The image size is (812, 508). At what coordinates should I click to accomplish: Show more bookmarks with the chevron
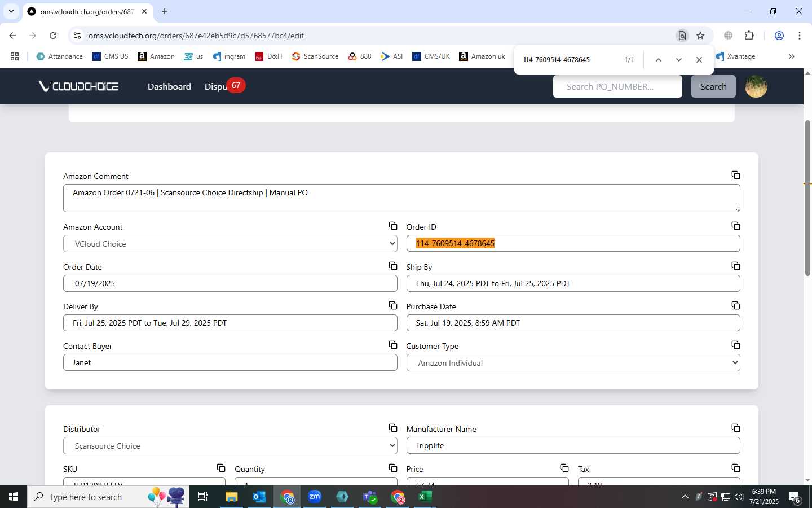[x=791, y=56]
